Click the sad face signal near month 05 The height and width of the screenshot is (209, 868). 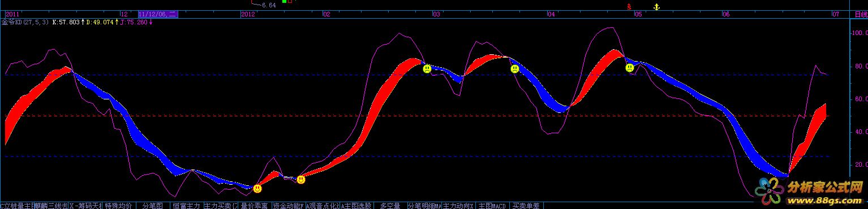630,68
